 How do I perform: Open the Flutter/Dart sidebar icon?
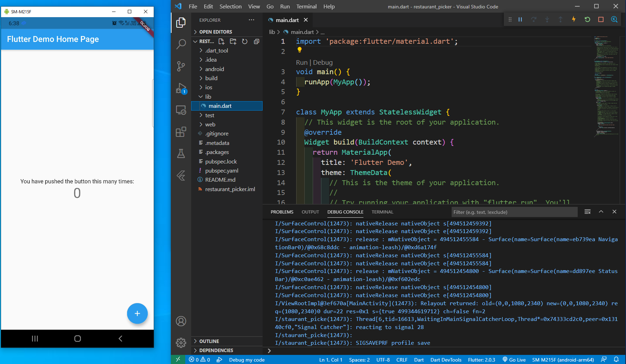[181, 175]
